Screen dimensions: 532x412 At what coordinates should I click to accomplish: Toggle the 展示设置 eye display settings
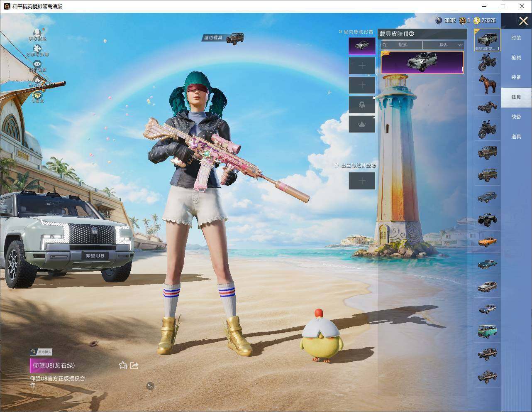tap(37, 64)
